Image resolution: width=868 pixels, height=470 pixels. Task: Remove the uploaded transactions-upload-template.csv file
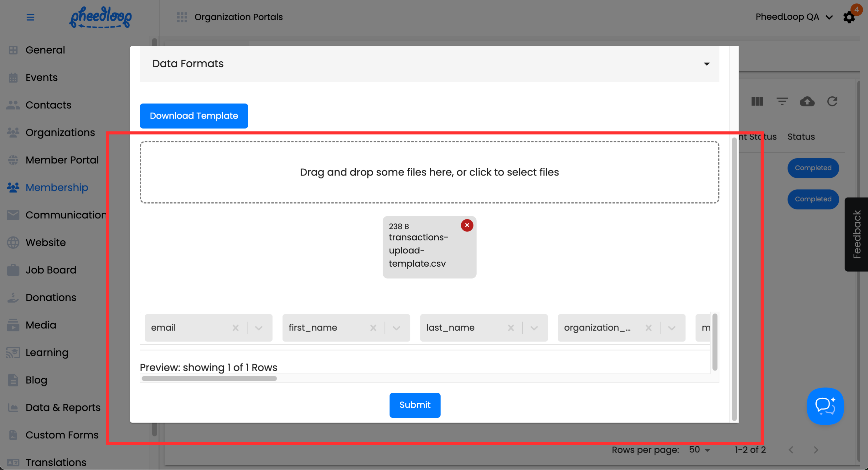[467, 225]
